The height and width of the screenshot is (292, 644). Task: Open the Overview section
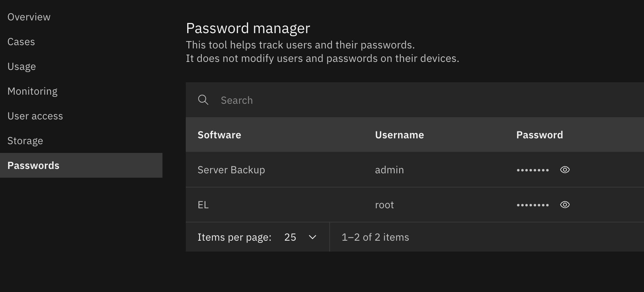(x=29, y=17)
